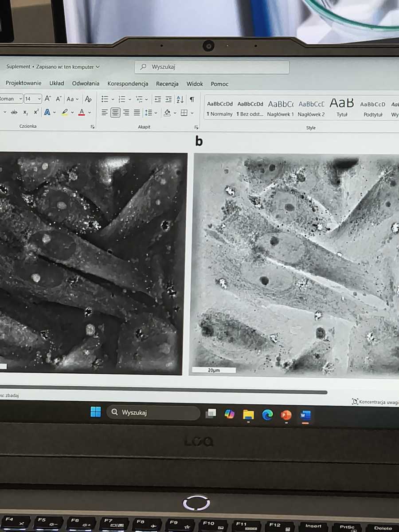Align the paragraph text to the left

pyautogui.click(x=105, y=113)
